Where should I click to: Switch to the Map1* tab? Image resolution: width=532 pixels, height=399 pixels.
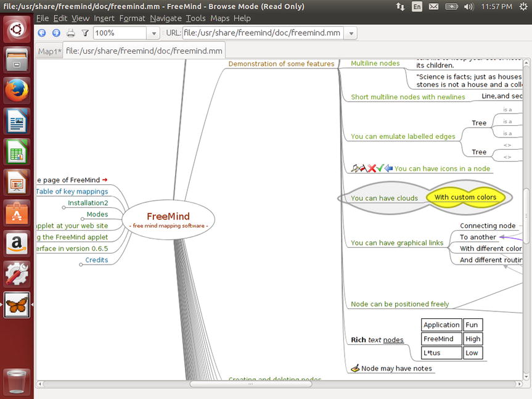49,51
